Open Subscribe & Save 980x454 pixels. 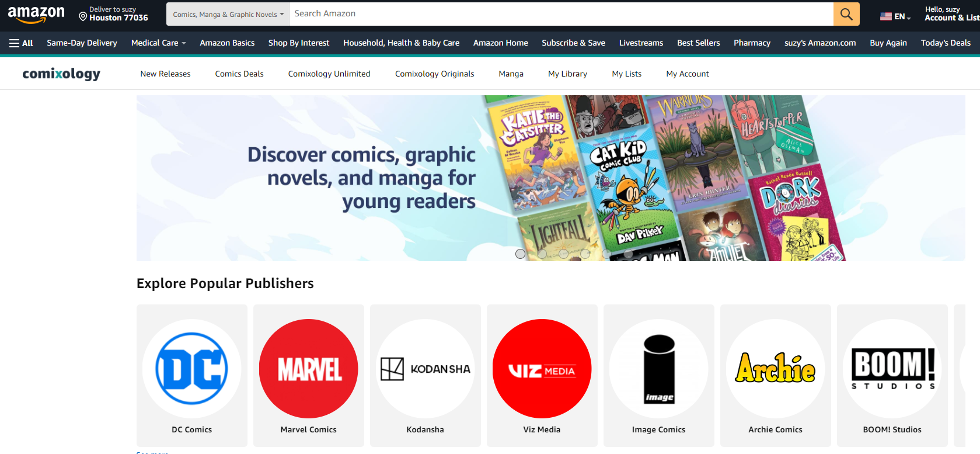coord(574,43)
